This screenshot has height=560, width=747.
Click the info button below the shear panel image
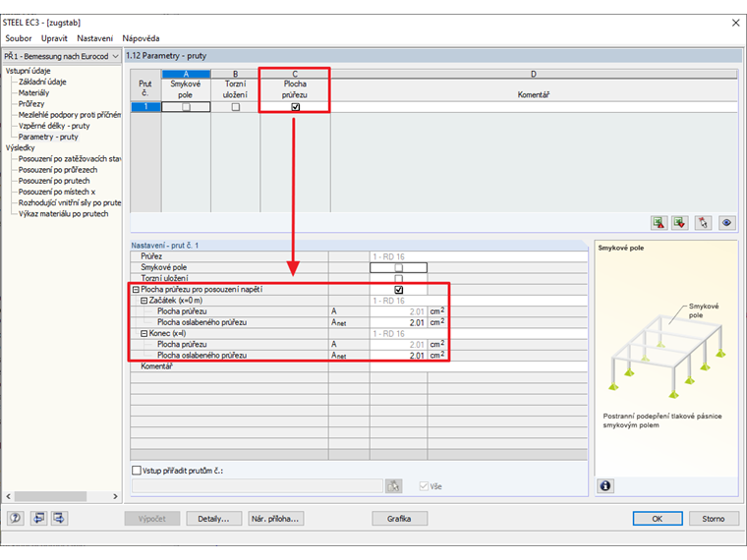point(605,485)
